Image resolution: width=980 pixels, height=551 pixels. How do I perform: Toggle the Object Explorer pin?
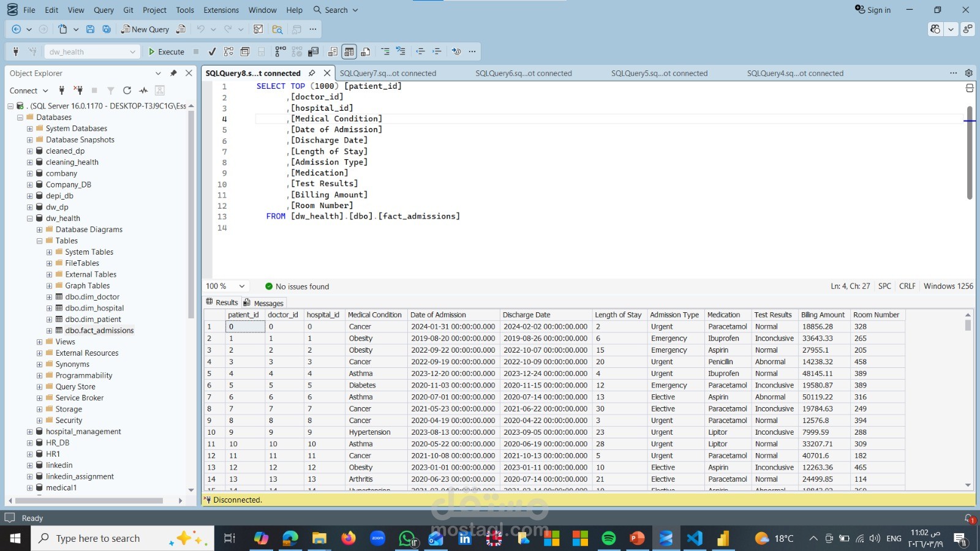click(173, 73)
